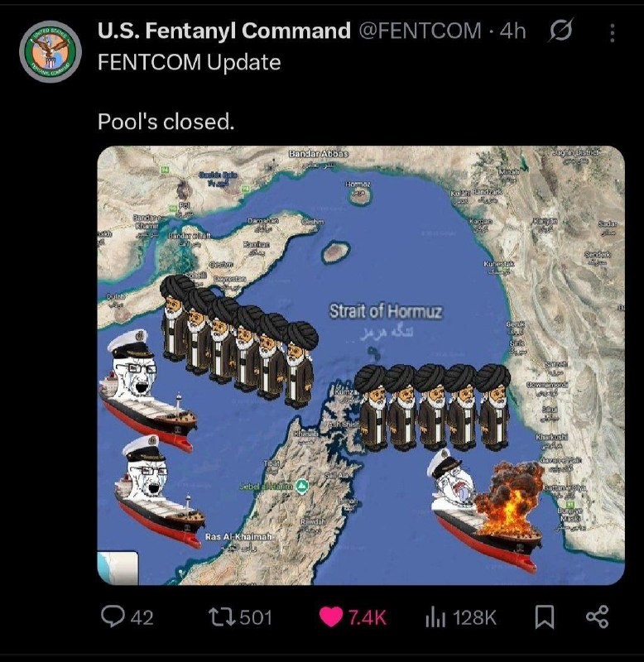Click the reply count 42

[142, 617]
